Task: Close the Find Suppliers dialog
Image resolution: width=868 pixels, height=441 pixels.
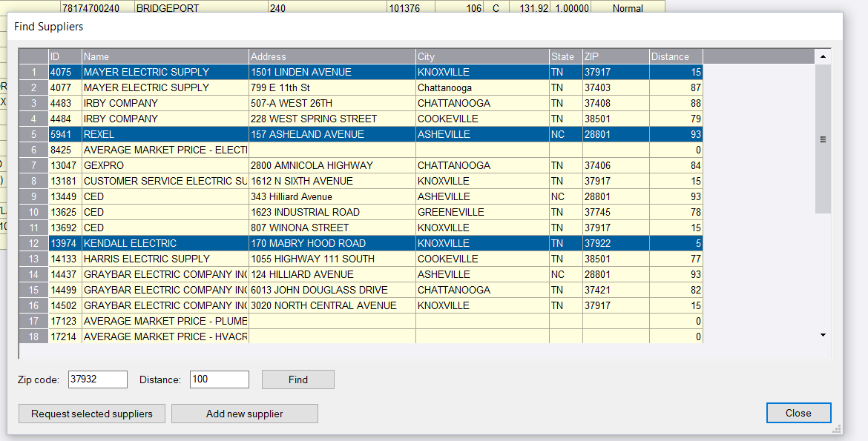Action: tap(798, 413)
